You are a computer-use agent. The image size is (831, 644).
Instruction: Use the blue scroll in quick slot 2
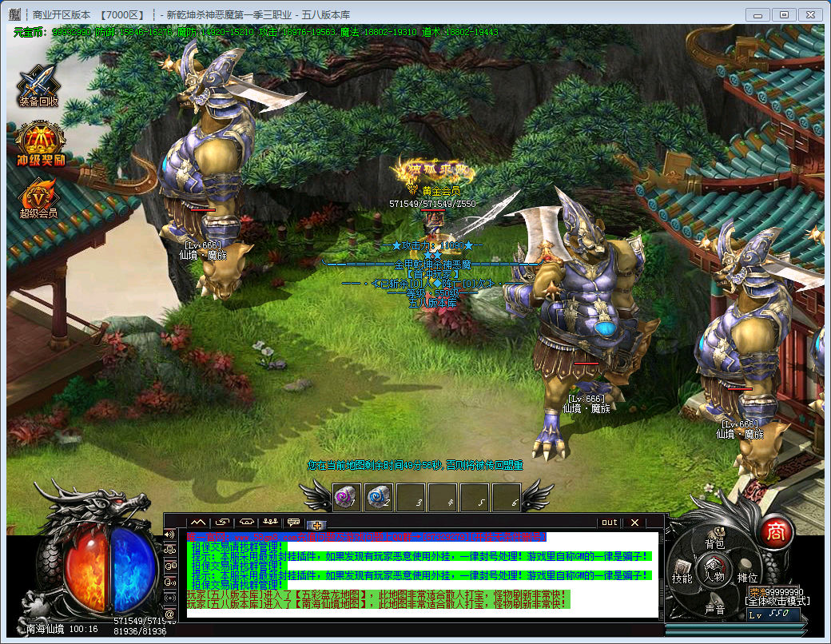[x=379, y=498]
